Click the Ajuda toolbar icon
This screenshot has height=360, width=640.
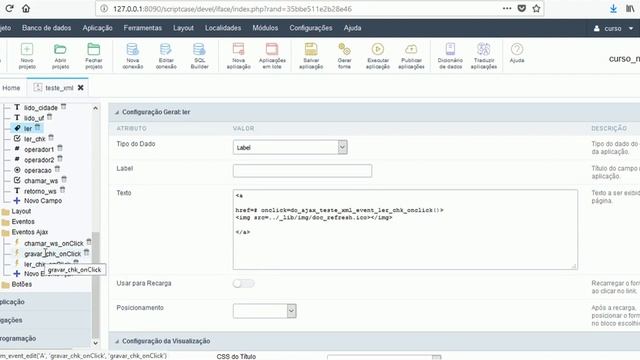pos(517,53)
